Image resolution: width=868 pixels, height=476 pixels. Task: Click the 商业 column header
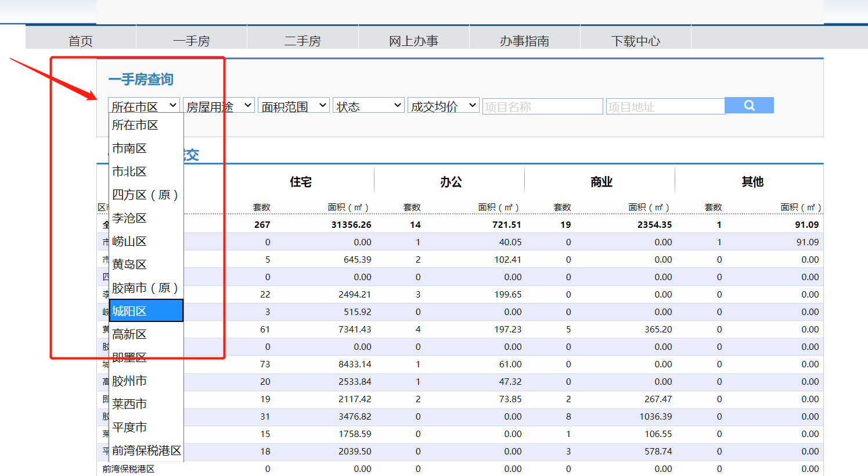click(x=602, y=182)
